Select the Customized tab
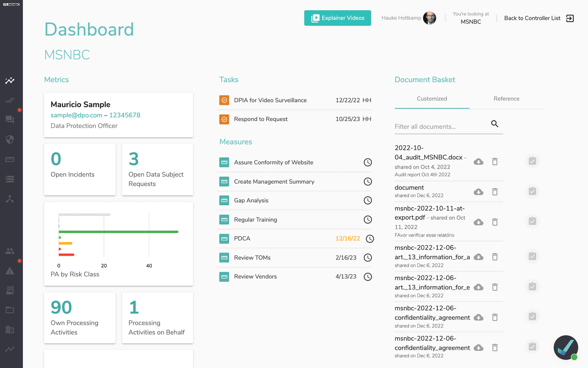The image size is (588, 368). [432, 99]
